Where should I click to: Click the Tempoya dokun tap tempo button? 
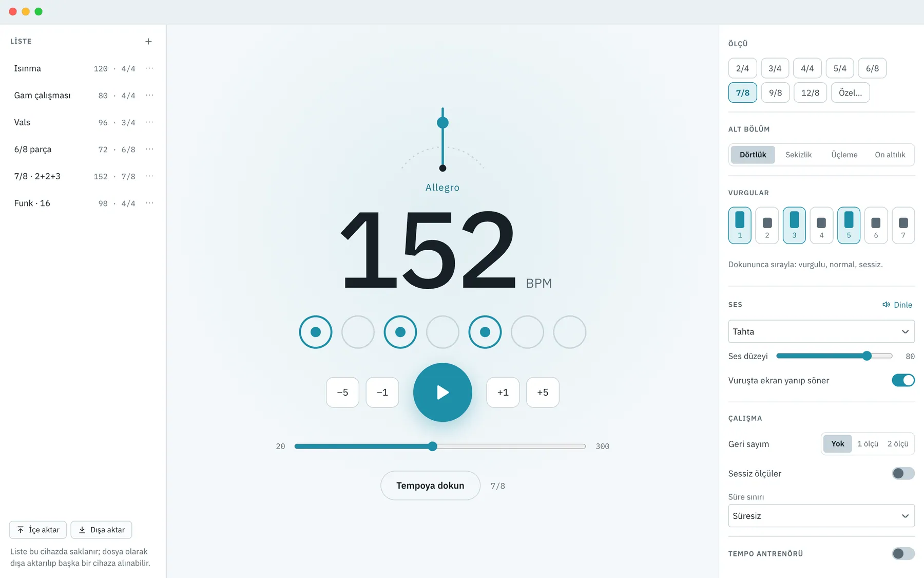(x=430, y=486)
